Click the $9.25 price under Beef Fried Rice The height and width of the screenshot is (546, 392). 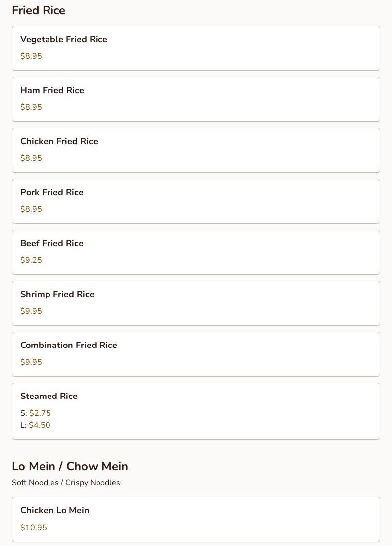(31, 260)
